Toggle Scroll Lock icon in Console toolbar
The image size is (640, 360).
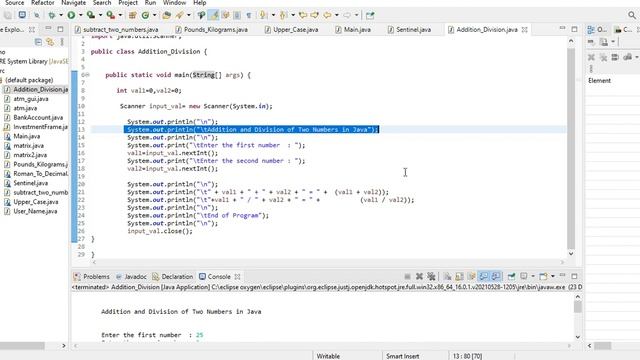[x=459, y=277]
